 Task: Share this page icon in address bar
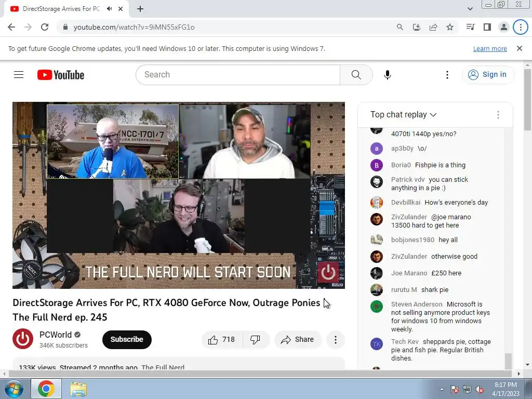[x=433, y=27]
